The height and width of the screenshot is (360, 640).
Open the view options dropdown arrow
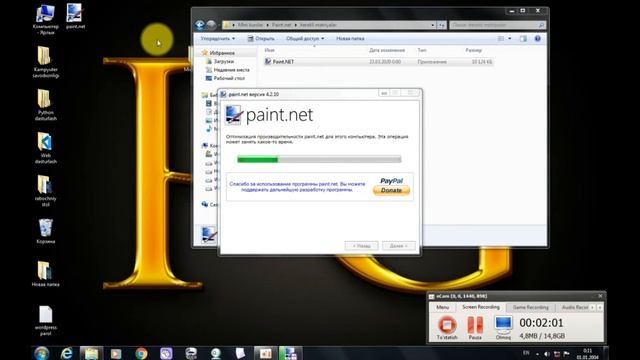[509, 38]
